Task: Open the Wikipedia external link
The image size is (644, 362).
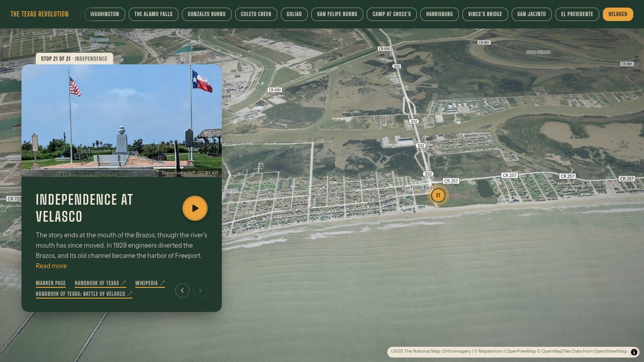Action: (x=150, y=283)
